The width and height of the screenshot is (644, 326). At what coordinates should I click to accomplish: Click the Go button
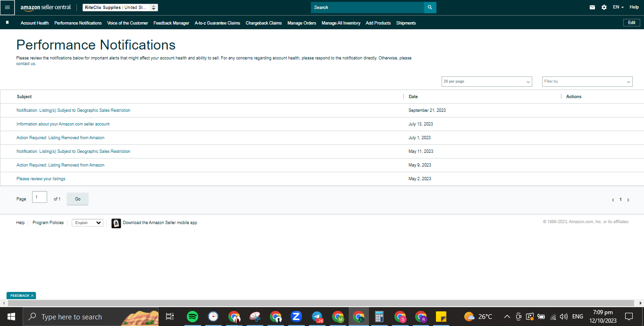click(78, 199)
